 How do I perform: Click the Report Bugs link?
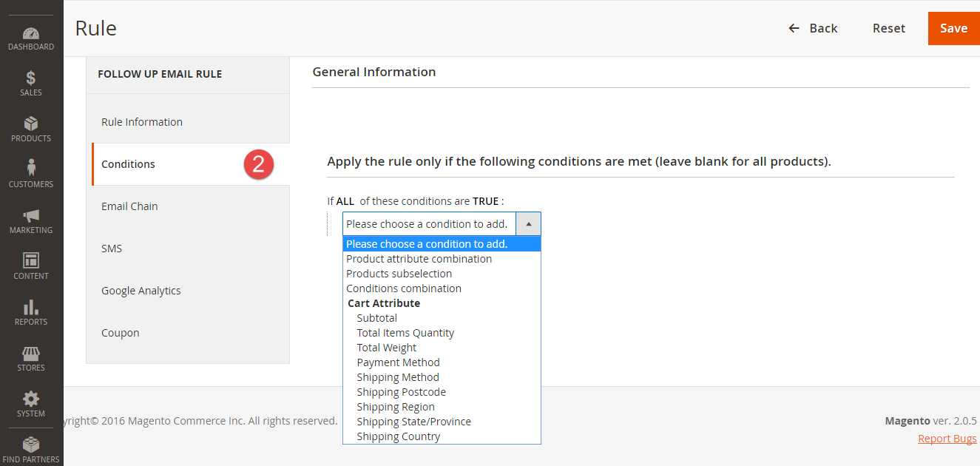(947, 439)
